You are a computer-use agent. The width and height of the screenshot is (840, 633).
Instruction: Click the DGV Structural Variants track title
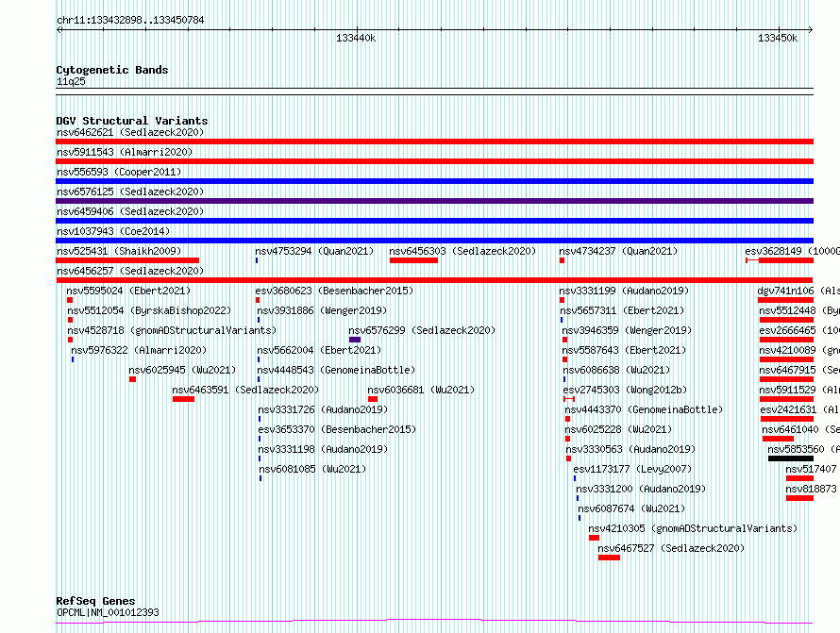coord(132,121)
